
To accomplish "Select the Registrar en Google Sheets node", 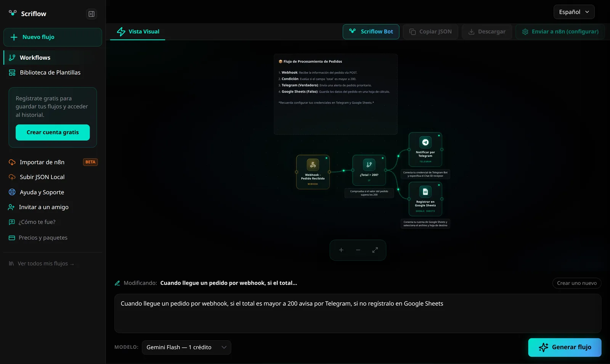I will (x=425, y=199).
